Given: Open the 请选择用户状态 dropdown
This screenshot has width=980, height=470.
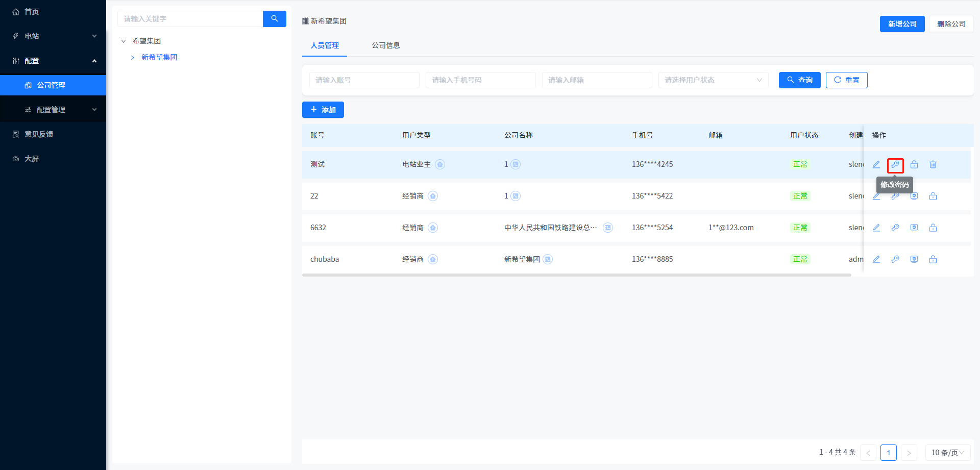Looking at the screenshot, I should pos(713,80).
